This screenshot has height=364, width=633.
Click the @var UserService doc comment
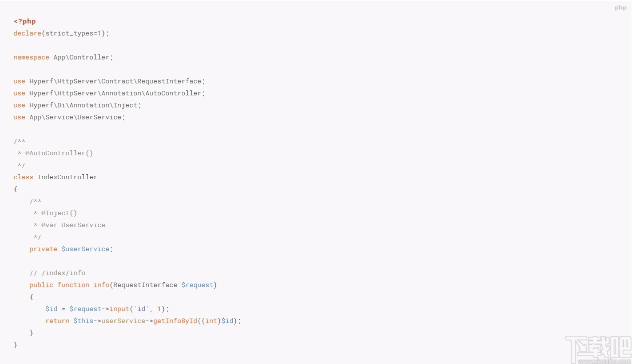coord(73,225)
